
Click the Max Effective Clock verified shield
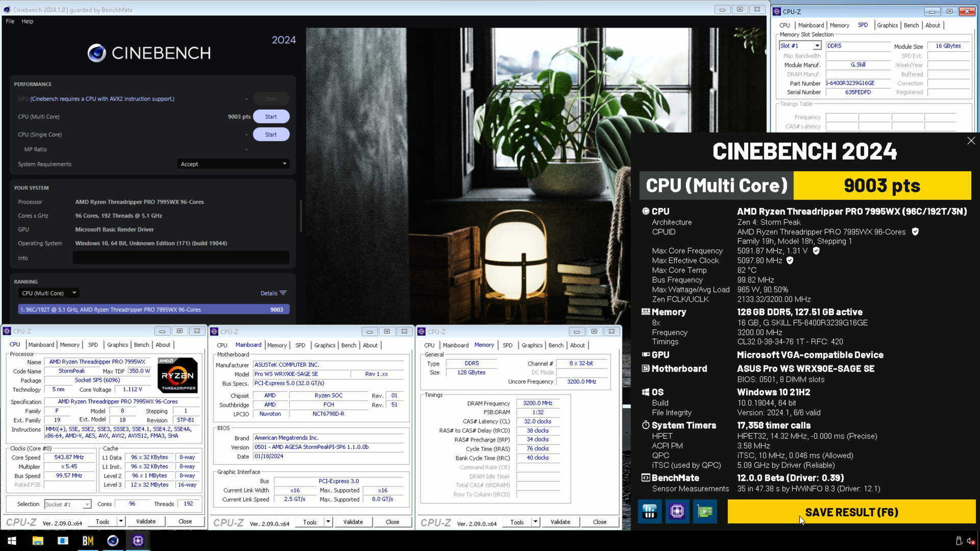tap(790, 260)
